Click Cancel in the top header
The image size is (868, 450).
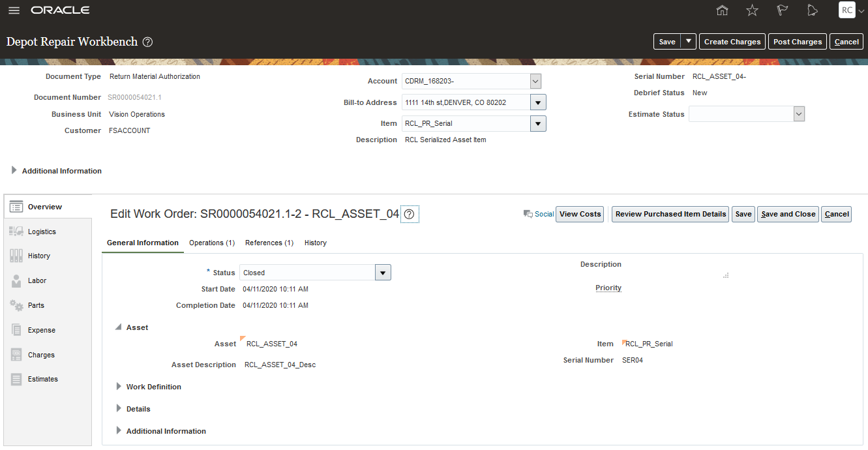coord(846,42)
